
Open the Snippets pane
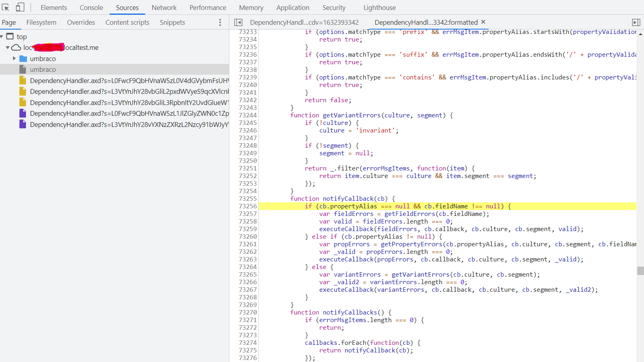172,22
